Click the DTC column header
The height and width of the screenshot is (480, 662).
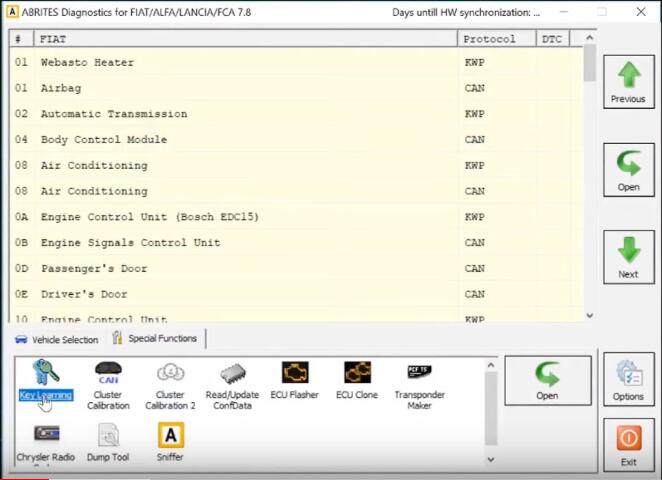[553, 39]
